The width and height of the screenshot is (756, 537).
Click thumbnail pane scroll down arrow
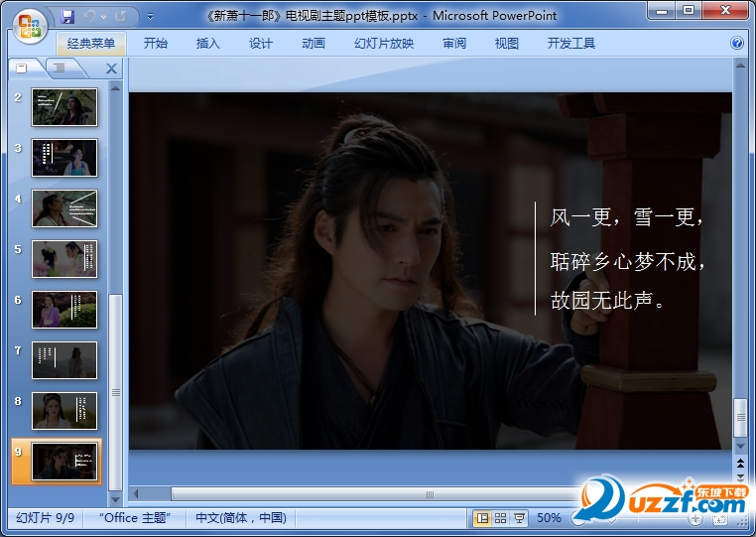coord(115,499)
